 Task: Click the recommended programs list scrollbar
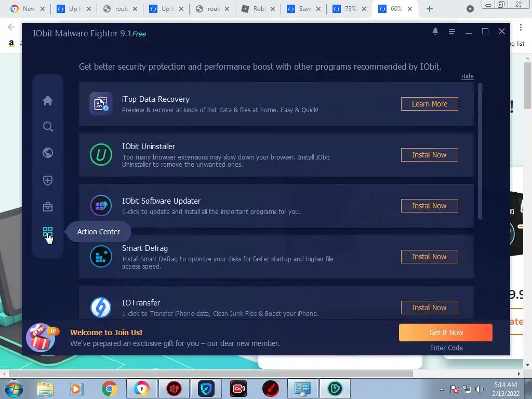pyautogui.click(x=480, y=152)
